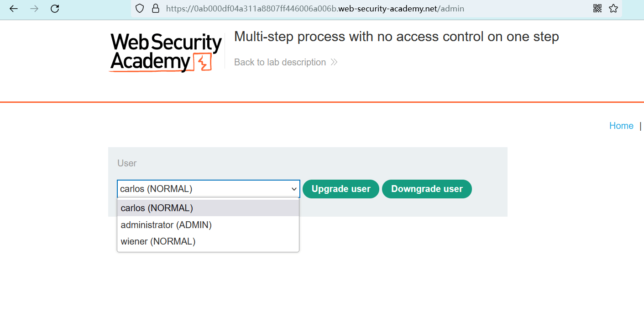This screenshot has height=309, width=644.
Task: Pick wiener (NORMAL) in the dropdown list
Action: pyautogui.click(x=158, y=241)
